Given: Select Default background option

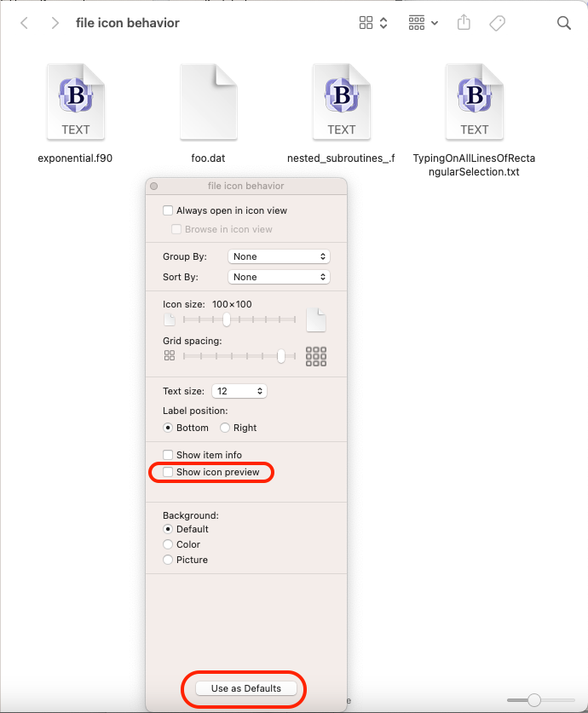Looking at the screenshot, I should (x=168, y=529).
